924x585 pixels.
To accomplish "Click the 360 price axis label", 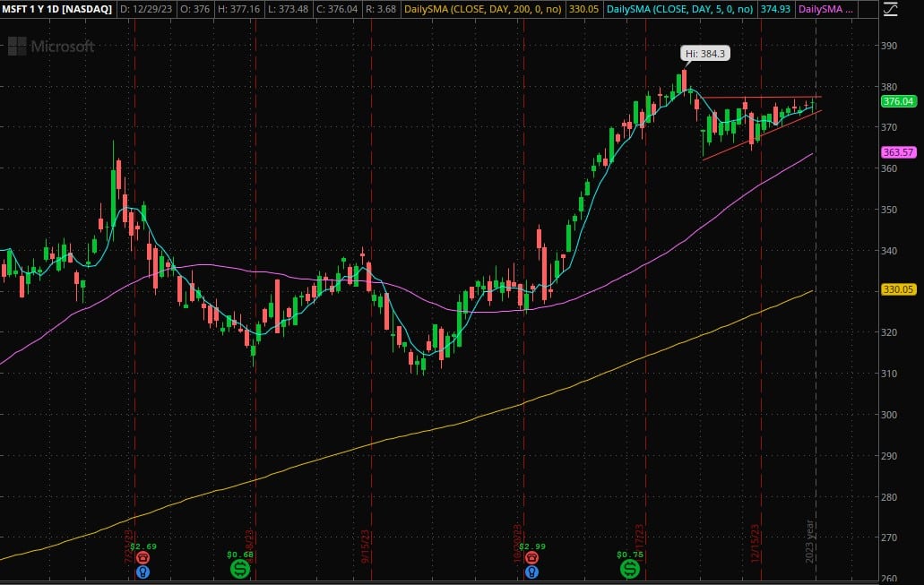I will pyautogui.click(x=889, y=168).
